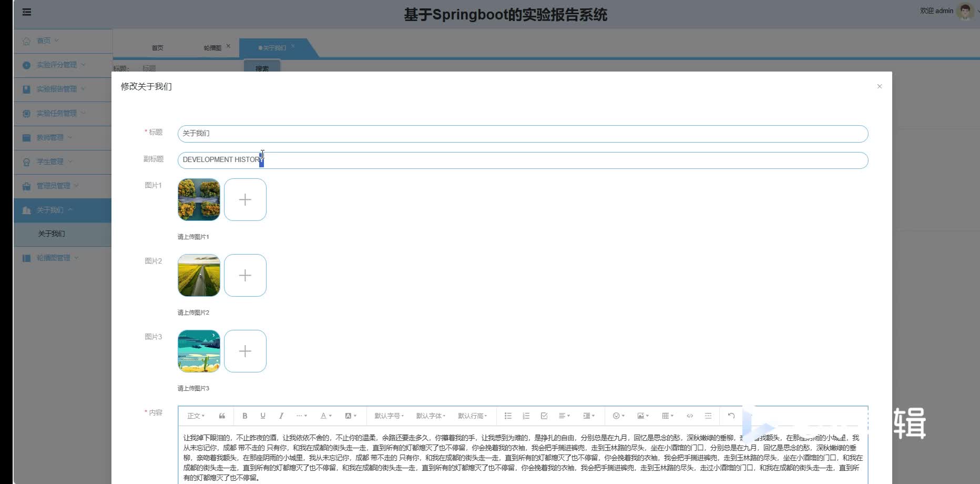Enable the task list checkbox icon

543,416
